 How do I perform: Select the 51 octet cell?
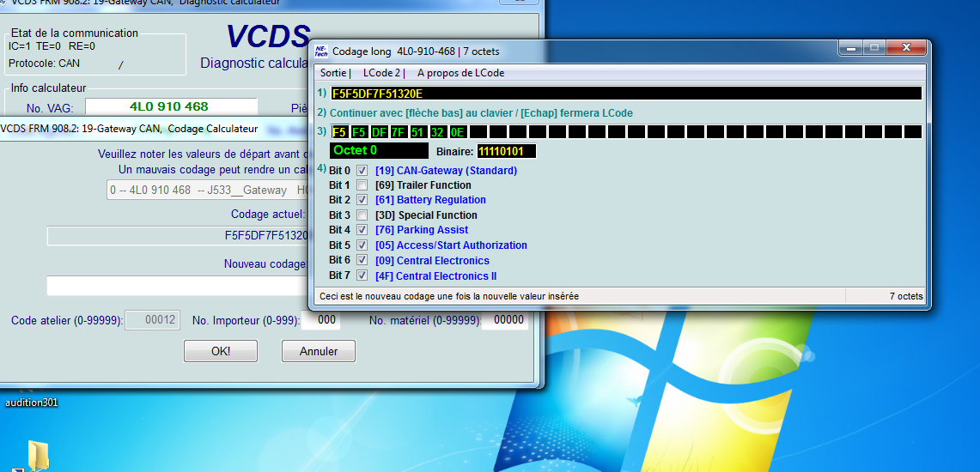(418, 132)
